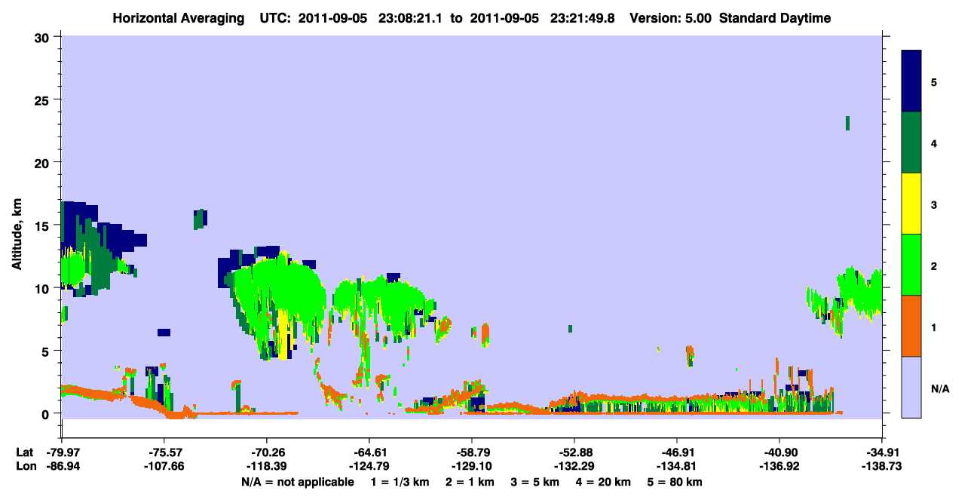Image resolution: width=980 pixels, height=503 pixels.
Task: Click the latitude value -64.61
Action: click(369, 452)
